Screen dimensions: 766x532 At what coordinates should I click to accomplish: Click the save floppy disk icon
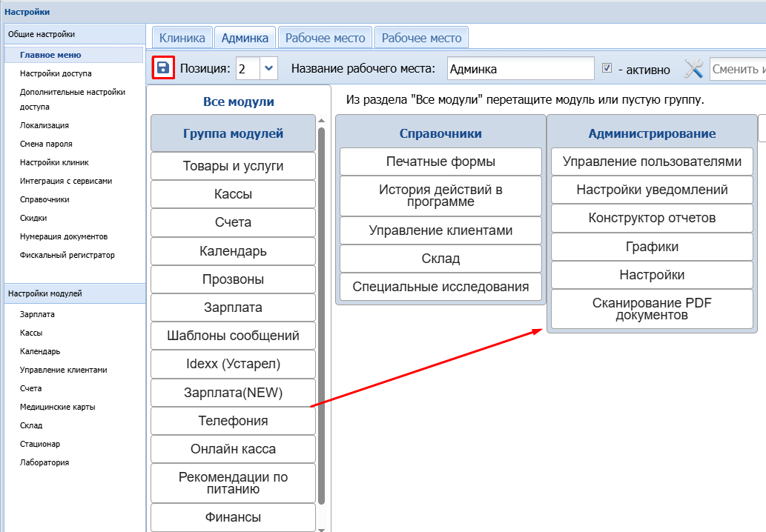163,68
